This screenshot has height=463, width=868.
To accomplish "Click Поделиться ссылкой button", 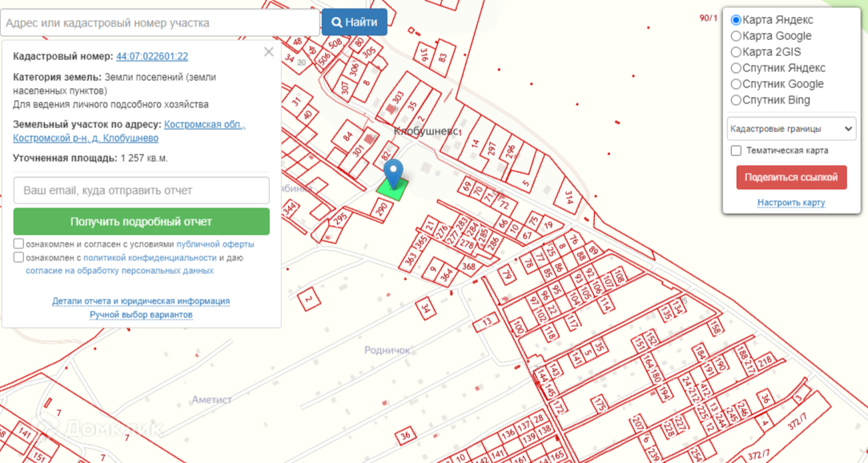I will 792,178.
